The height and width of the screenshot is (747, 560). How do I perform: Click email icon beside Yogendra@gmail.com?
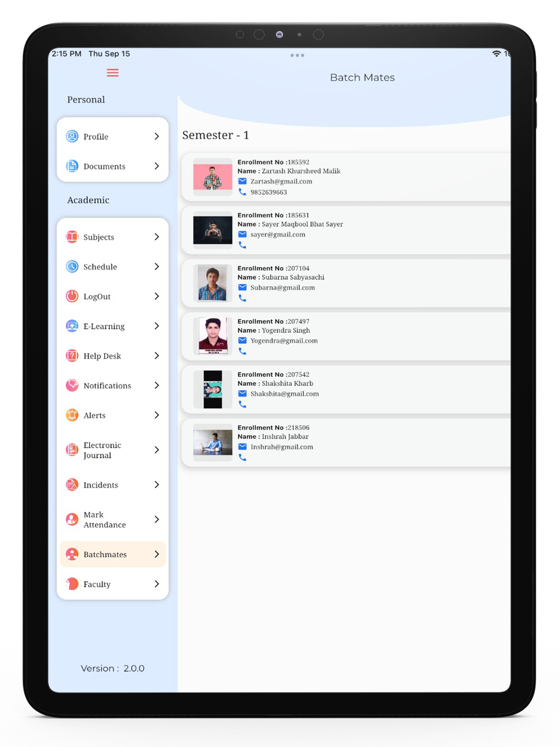pos(242,340)
